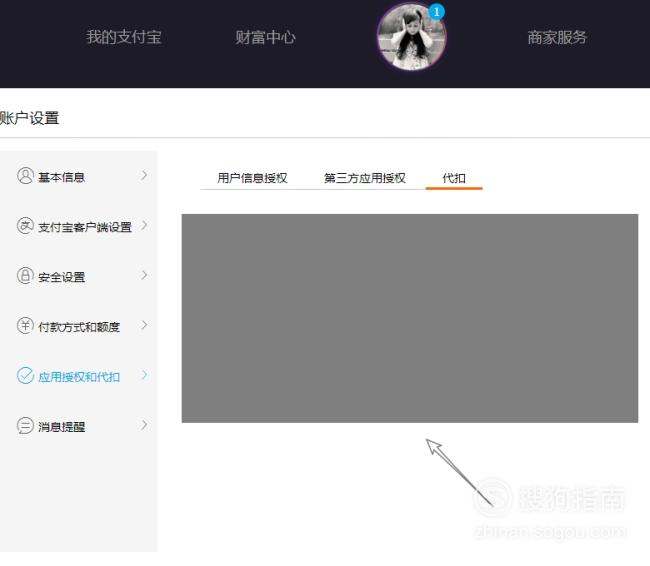Expand chevron next to 安全设置
The height and width of the screenshot is (566, 650).
(x=144, y=275)
